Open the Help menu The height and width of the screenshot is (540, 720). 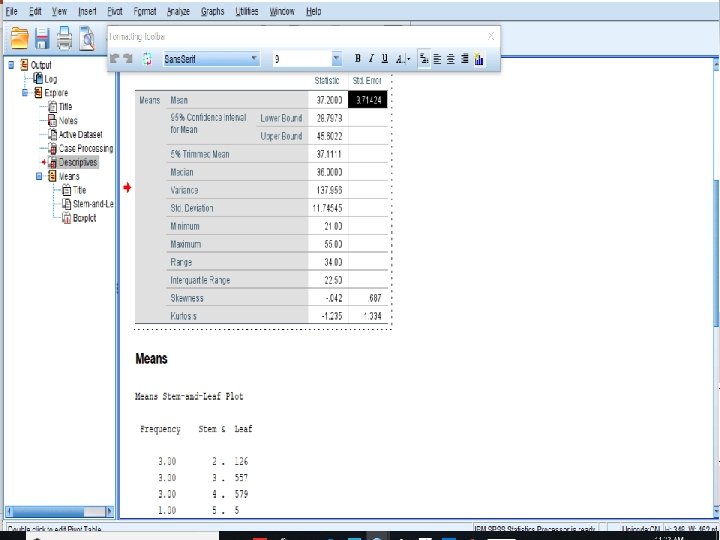point(314,11)
